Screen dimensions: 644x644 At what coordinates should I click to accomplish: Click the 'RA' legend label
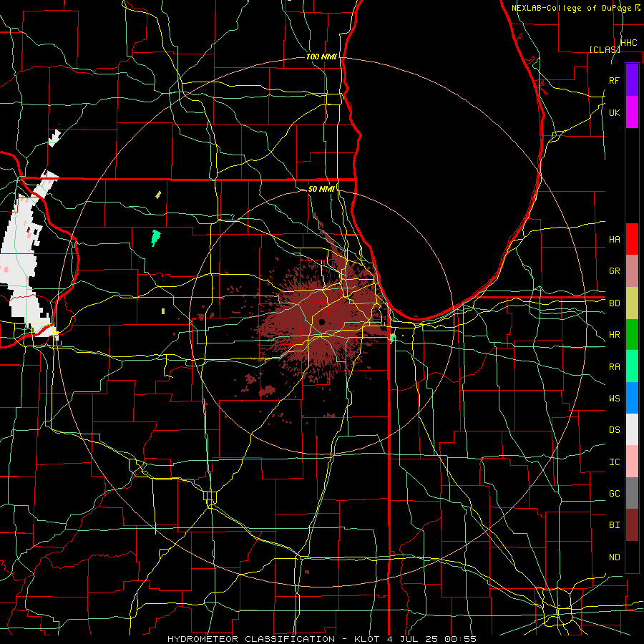click(614, 367)
